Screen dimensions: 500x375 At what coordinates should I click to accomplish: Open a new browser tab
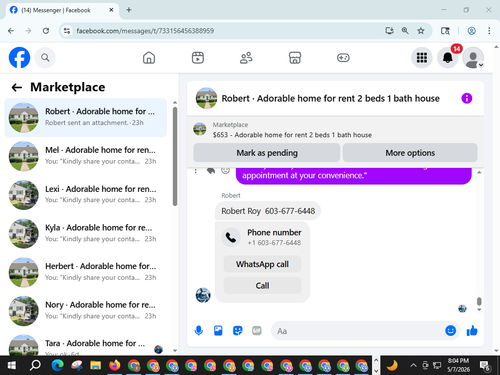point(129,10)
